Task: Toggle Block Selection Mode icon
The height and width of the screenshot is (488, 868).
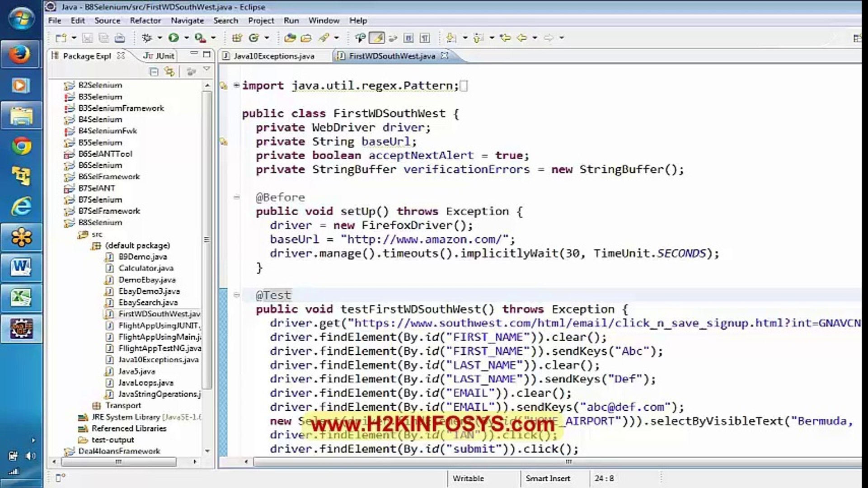Action: (x=408, y=38)
